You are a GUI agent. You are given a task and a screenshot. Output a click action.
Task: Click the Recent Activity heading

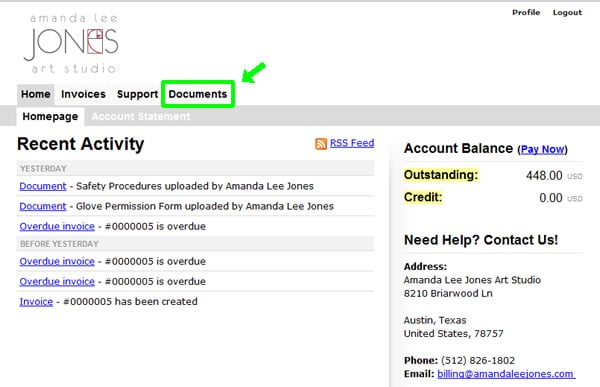click(x=81, y=144)
